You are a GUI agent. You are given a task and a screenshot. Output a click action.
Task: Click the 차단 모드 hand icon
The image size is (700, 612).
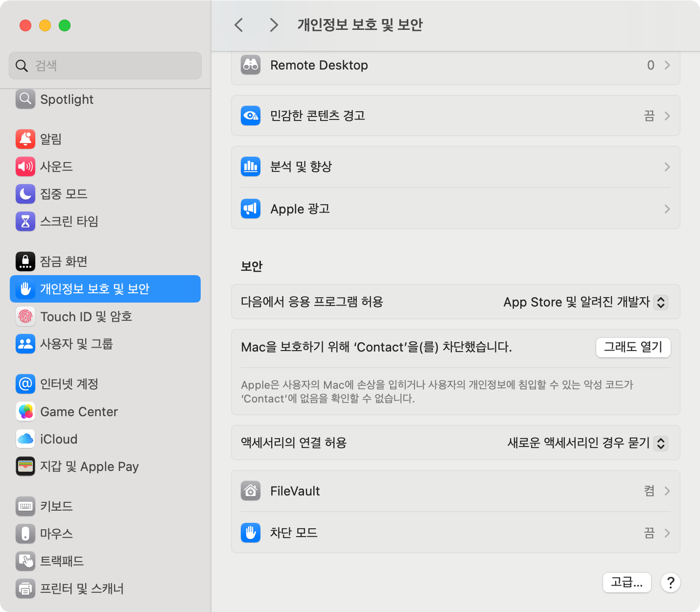(251, 533)
